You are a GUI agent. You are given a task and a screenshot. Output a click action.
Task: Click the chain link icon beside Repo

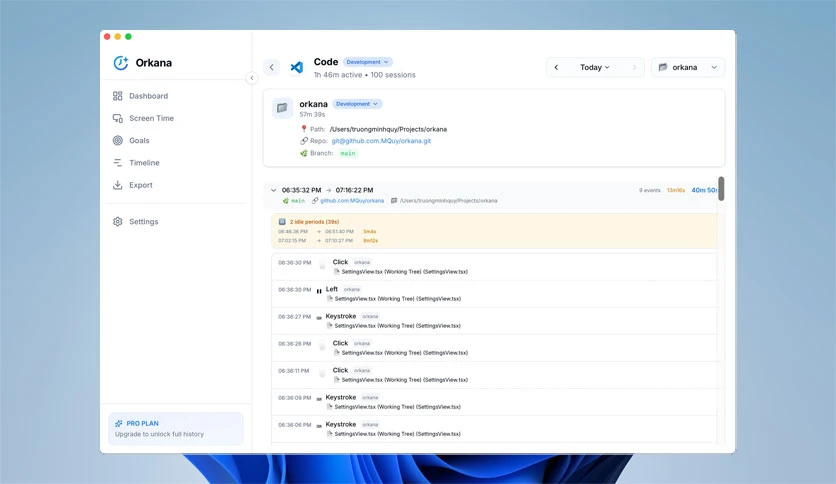point(304,141)
